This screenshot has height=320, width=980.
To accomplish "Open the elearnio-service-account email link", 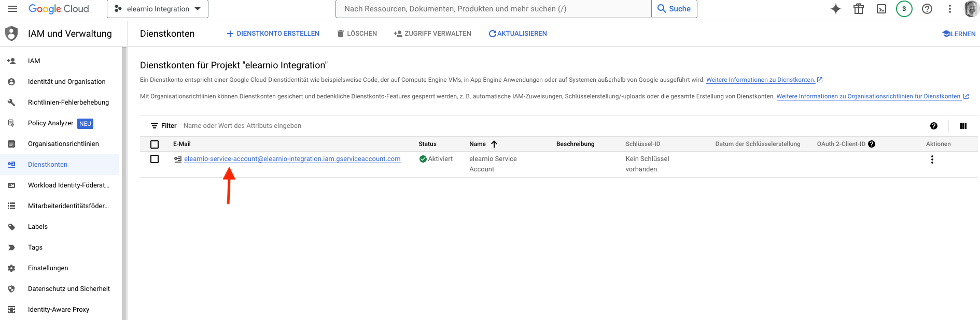I will [292, 159].
